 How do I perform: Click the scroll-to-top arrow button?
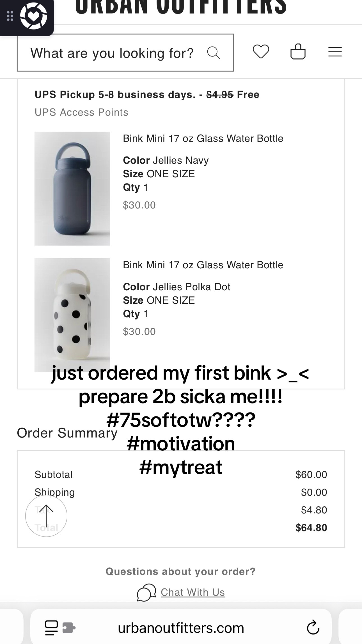[x=46, y=516]
